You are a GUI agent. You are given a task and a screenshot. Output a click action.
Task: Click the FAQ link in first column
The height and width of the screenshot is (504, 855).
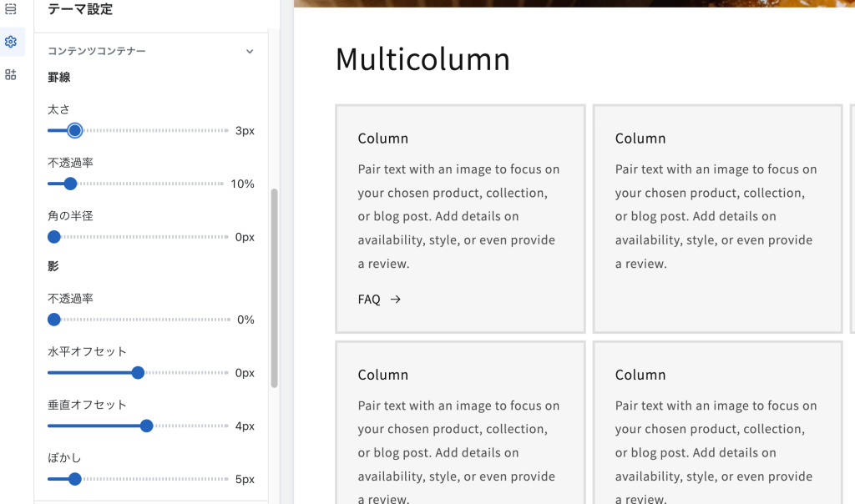[x=369, y=299]
